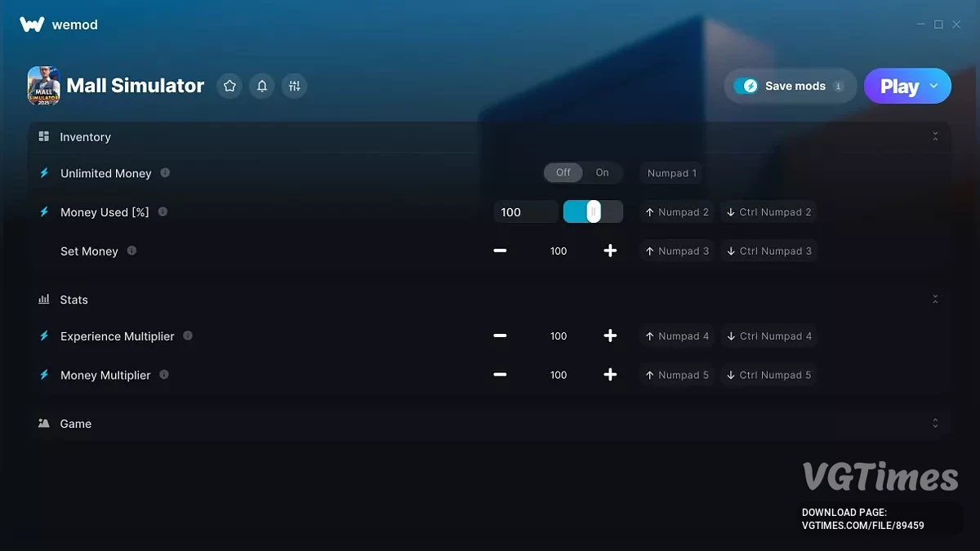Click the Mall Simulator title
This screenshot has width=980, height=551.
pos(136,86)
